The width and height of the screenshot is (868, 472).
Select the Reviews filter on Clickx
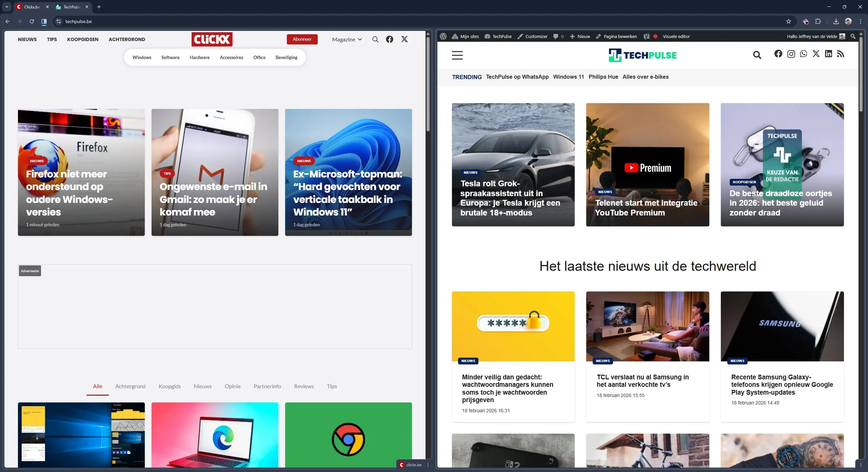(303, 386)
